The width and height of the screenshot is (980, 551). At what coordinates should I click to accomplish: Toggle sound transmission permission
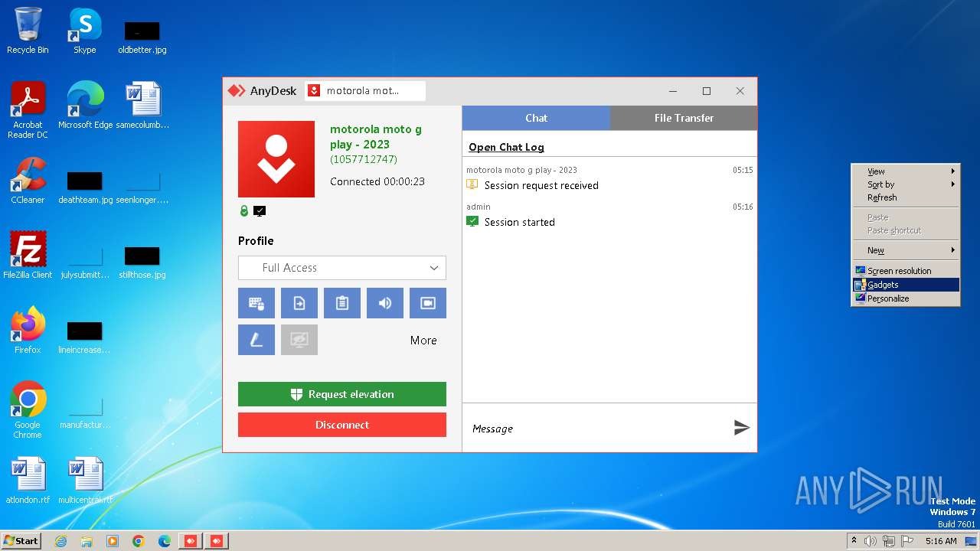[385, 303]
